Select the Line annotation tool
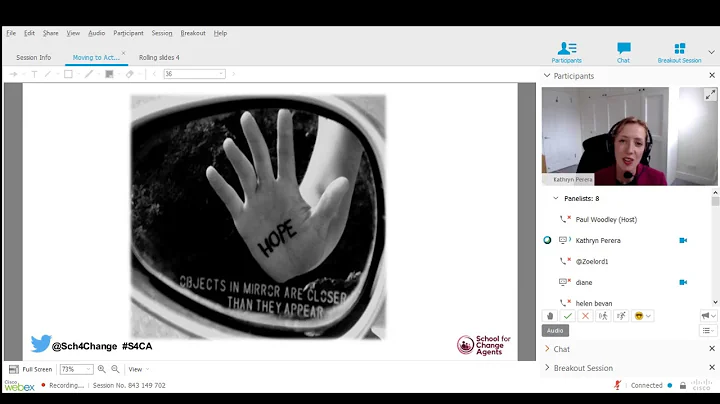This screenshot has width=720, height=404. (x=48, y=74)
